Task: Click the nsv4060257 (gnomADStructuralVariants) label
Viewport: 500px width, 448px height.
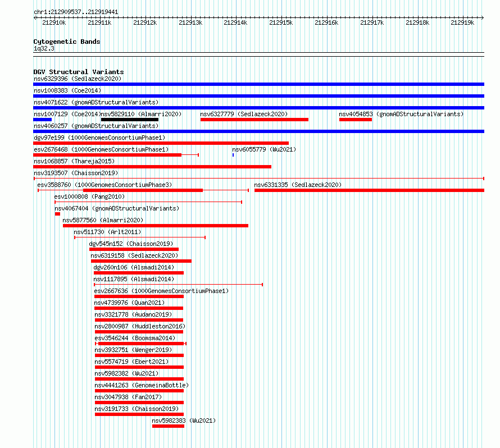Action: click(96, 126)
